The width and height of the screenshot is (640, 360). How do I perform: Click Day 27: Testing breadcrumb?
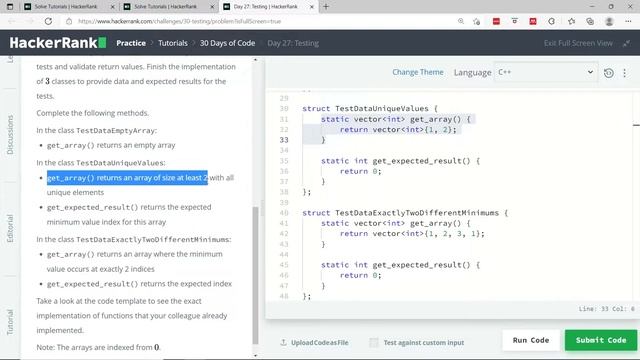[x=293, y=43]
